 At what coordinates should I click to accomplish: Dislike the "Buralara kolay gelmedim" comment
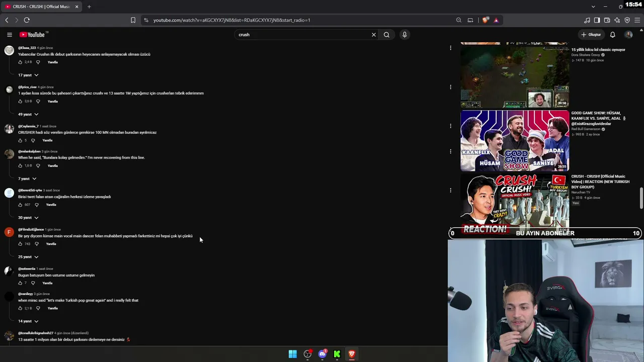pos(38,166)
